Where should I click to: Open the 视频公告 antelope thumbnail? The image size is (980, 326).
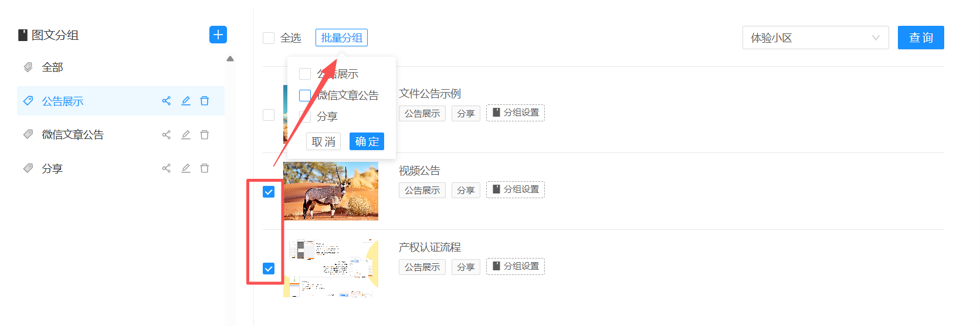(x=331, y=191)
